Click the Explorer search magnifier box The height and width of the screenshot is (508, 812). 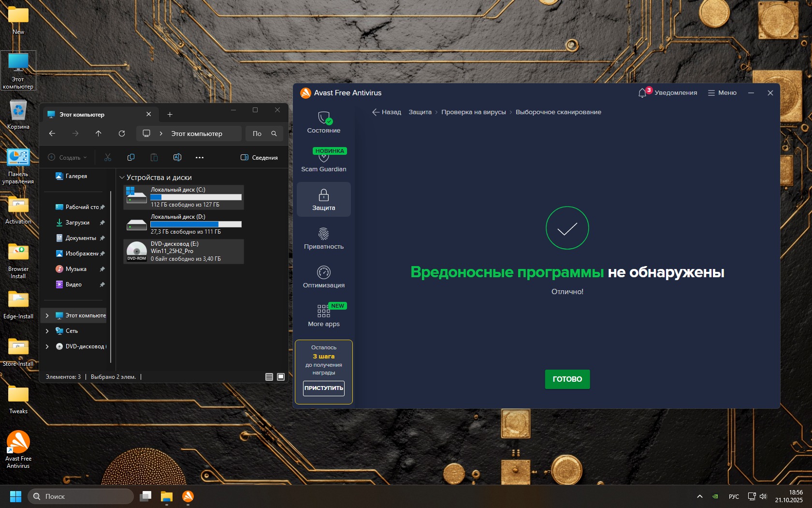tap(264, 134)
